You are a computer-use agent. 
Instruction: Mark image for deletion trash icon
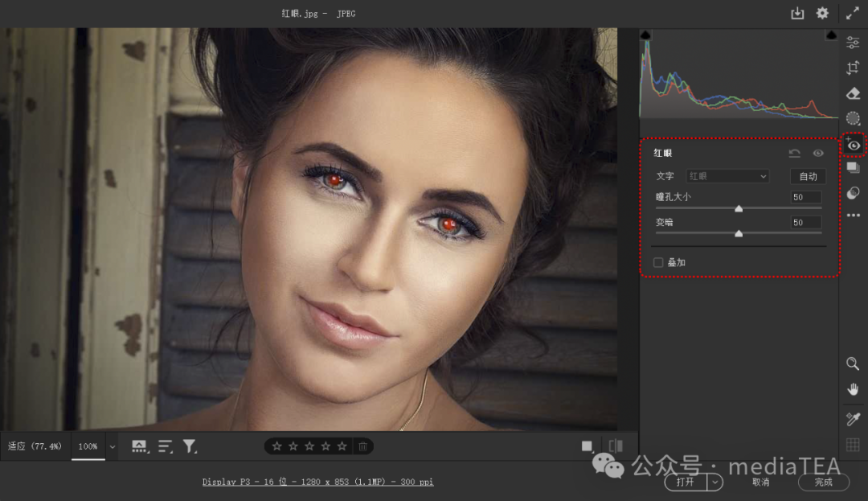point(362,446)
